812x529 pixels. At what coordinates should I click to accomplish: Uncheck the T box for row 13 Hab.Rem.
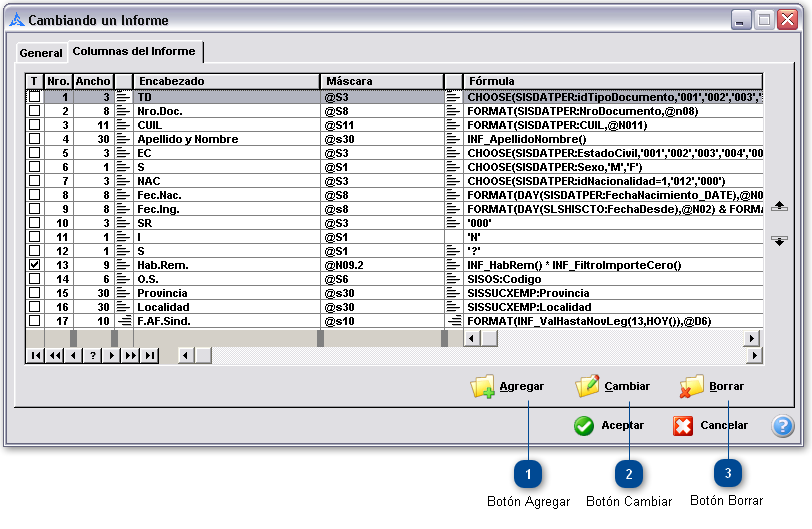click(34, 264)
